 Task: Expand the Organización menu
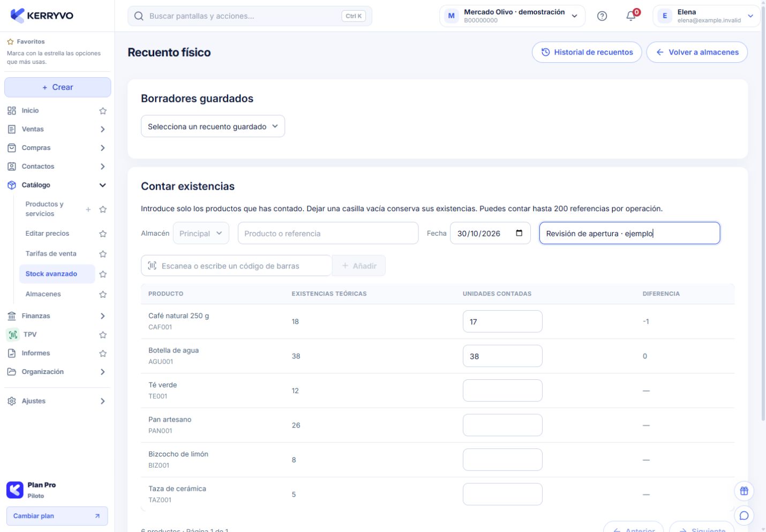click(x=102, y=372)
